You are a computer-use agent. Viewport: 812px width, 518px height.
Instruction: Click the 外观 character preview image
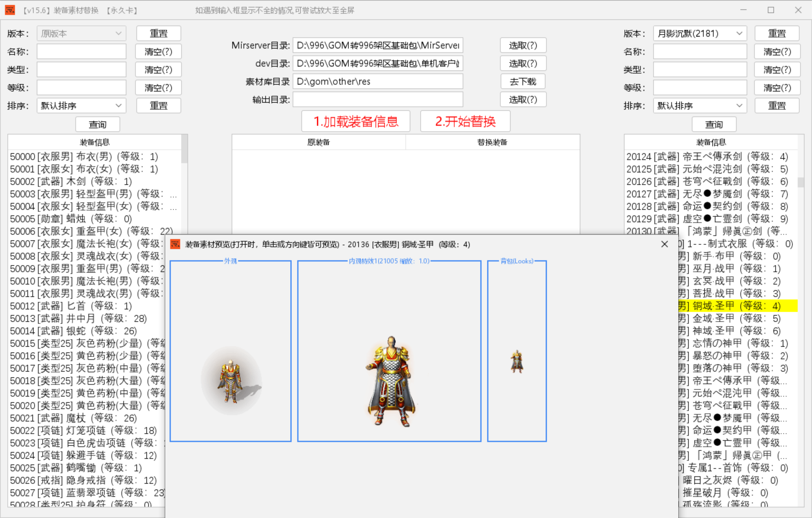[x=230, y=381]
